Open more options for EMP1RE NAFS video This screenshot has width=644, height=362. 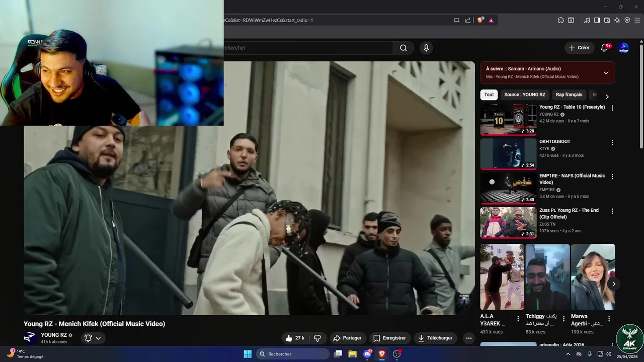(612, 176)
